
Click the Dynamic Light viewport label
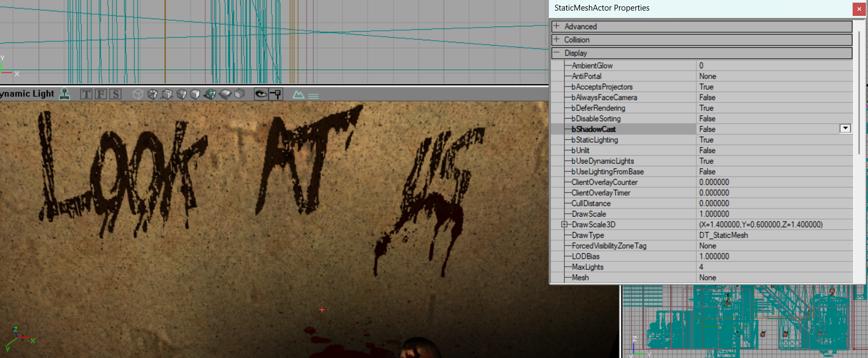[27, 94]
